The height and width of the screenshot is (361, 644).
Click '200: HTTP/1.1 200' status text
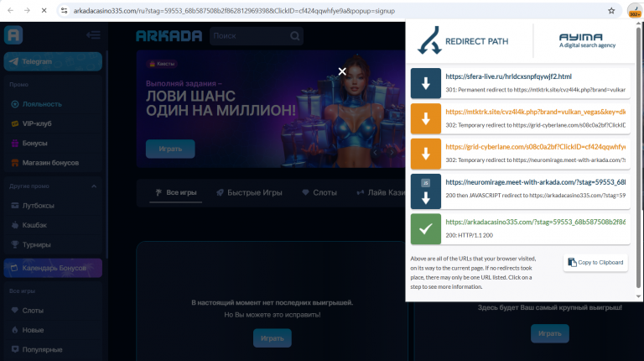[x=469, y=235]
